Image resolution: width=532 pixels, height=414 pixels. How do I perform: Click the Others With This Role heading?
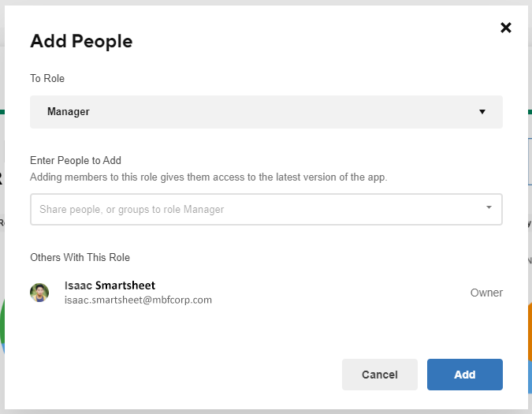[x=80, y=257]
